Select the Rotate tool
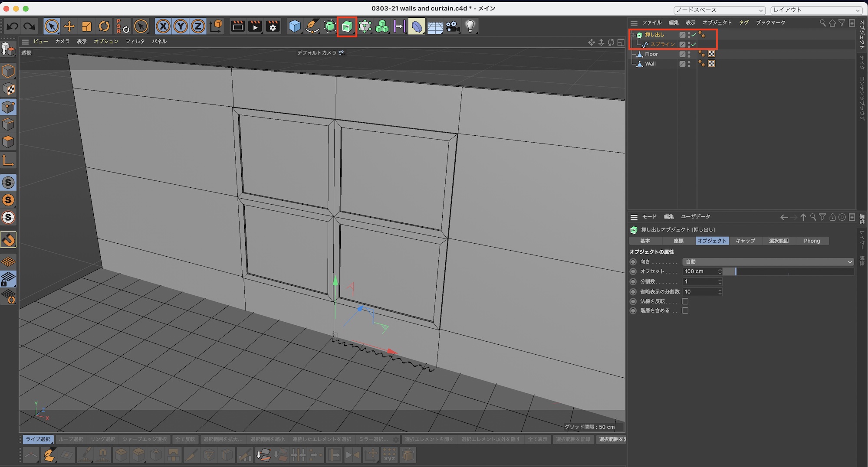 click(104, 26)
